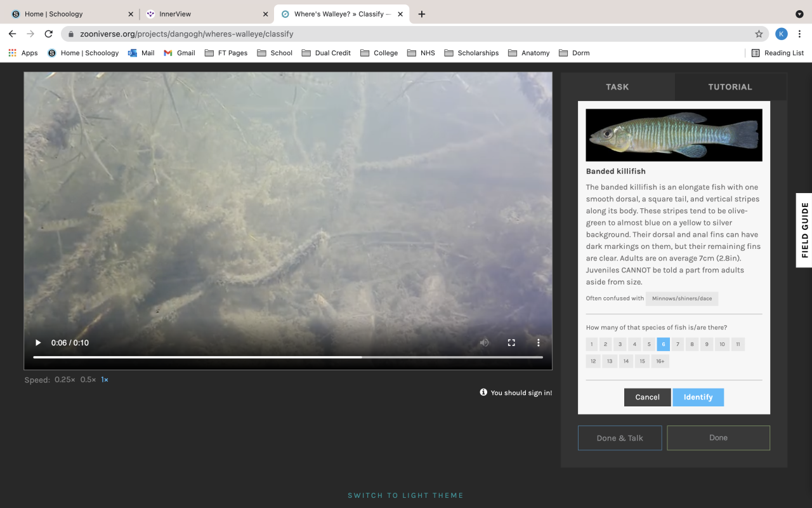Close the InnerView tab

[x=265, y=14]
